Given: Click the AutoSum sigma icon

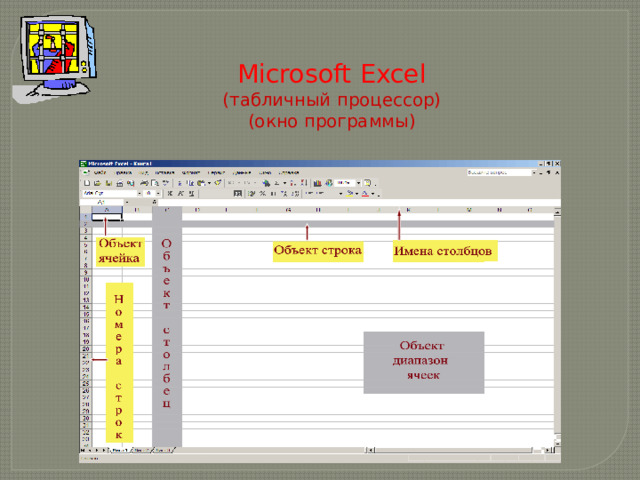Looking at the screenshot, I should point(277,183).
